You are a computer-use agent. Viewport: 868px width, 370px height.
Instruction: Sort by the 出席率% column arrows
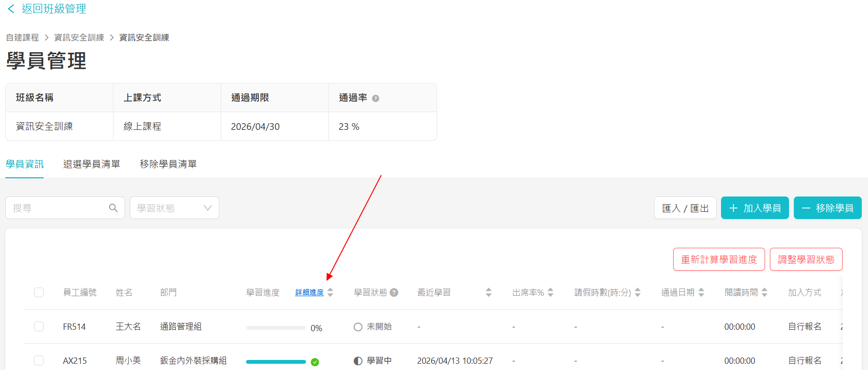551,292
